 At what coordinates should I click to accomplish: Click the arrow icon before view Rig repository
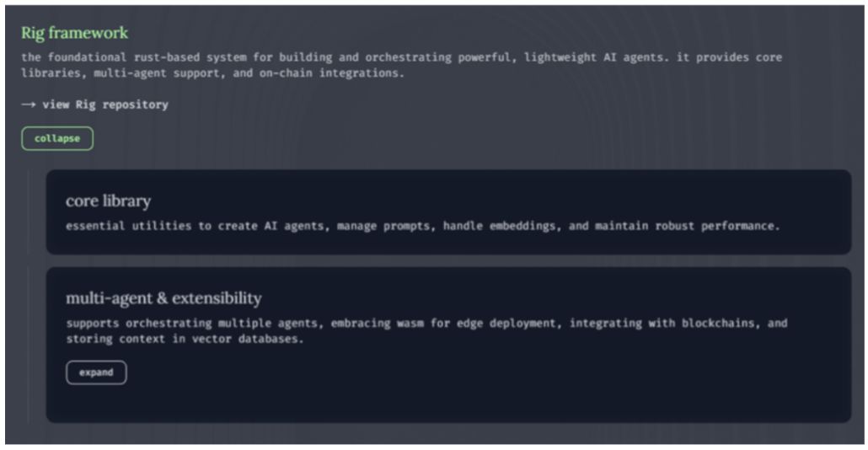tap(29, 105)
